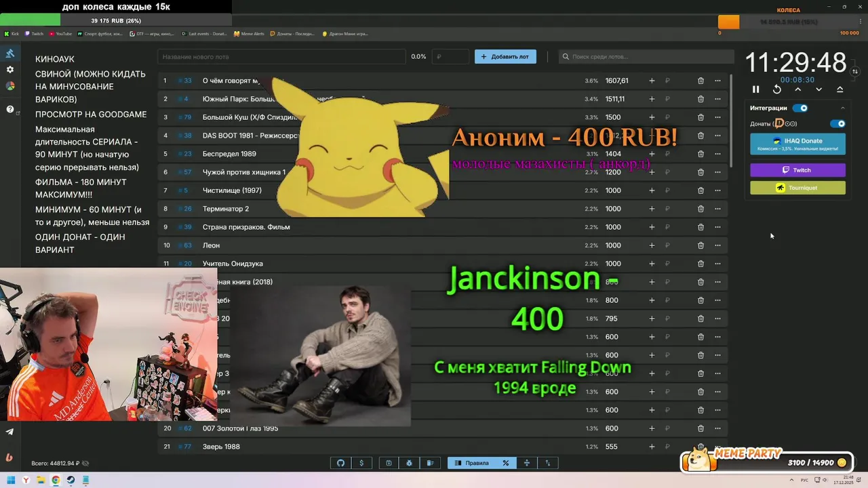This screenshot has height=488, width=868.
Task: Open File Explorer from taskbar
Action: (x=41, y=481)
